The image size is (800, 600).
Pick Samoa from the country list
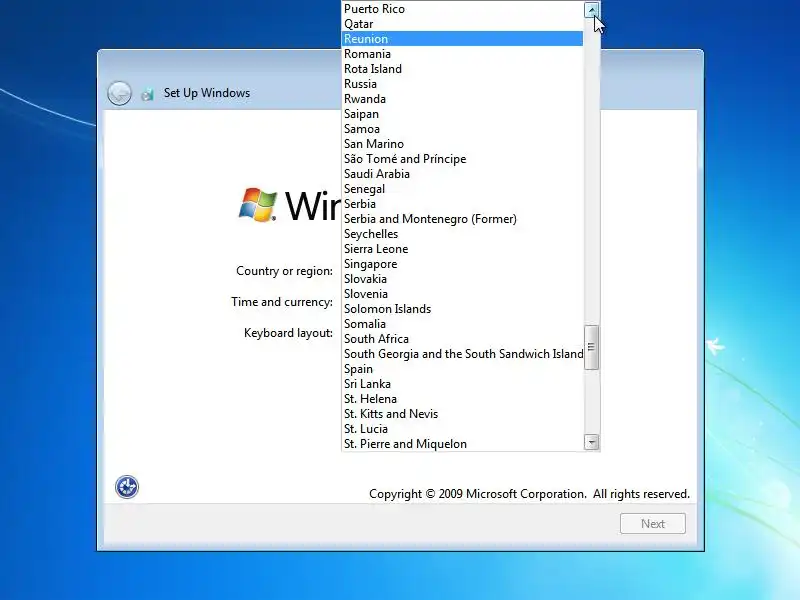[462, 129]
